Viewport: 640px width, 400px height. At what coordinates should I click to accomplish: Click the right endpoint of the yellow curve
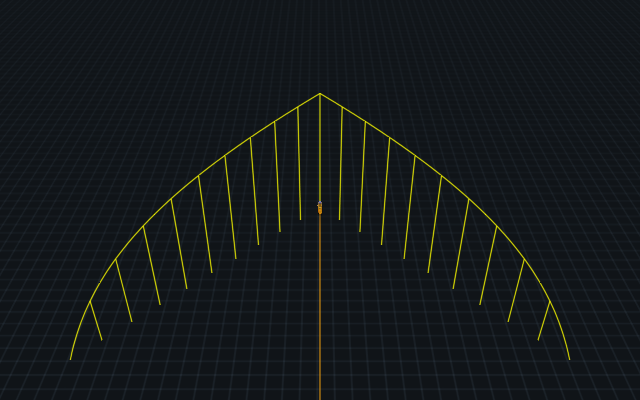click(569, 358)
